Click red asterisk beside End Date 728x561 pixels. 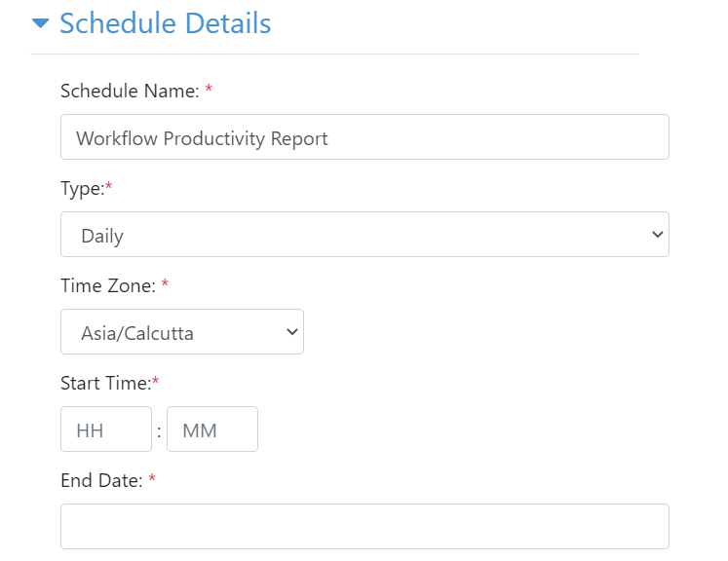coord(152,478)
